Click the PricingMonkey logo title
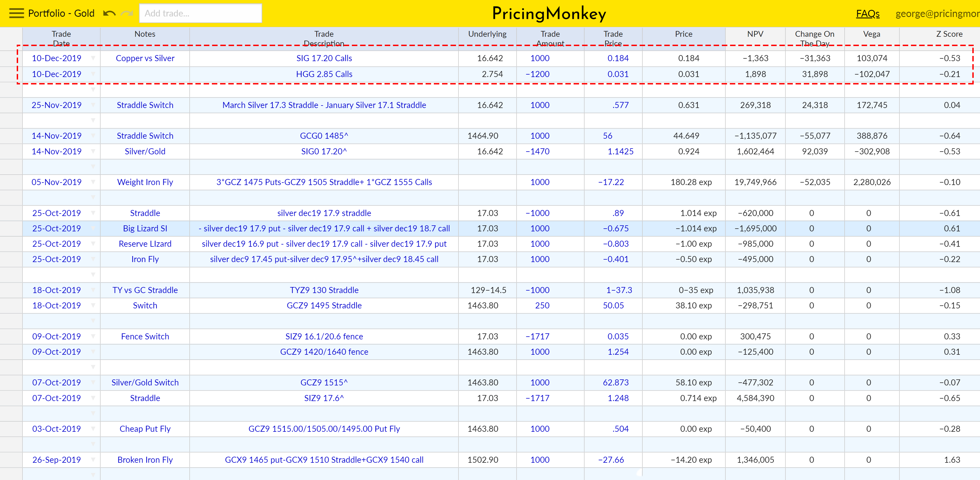 tap(549, 14)
